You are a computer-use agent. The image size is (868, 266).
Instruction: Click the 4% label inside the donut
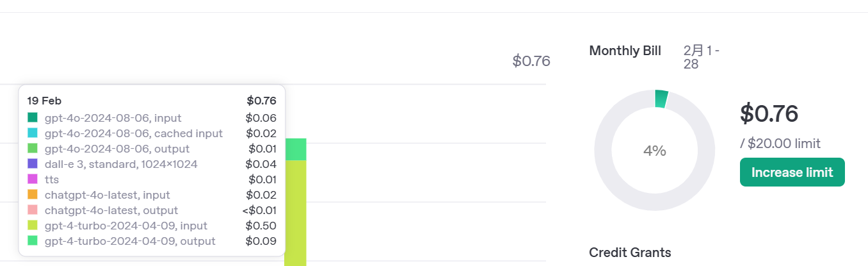click(x=655, y=151)
